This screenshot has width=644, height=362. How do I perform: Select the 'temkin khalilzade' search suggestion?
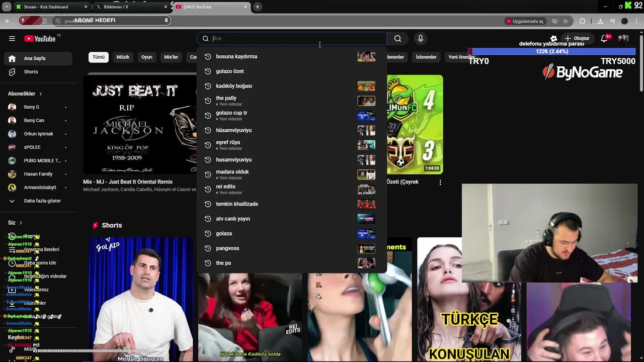[291, 204]
